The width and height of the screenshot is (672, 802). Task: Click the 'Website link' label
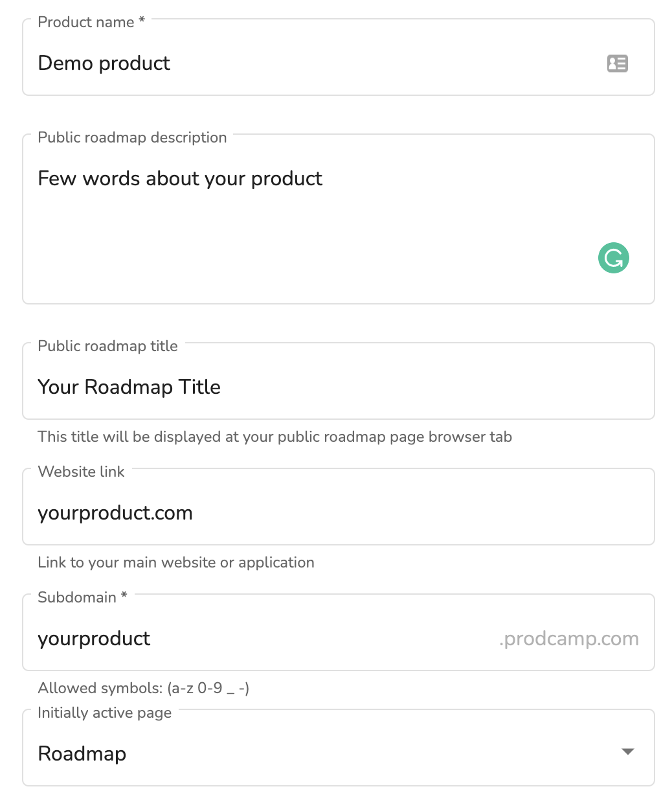click(x=81, y=472)
